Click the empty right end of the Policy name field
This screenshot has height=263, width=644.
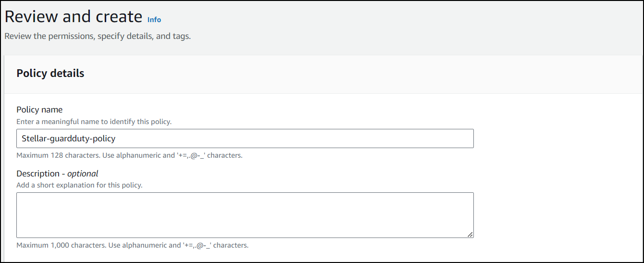pos(433,138)
